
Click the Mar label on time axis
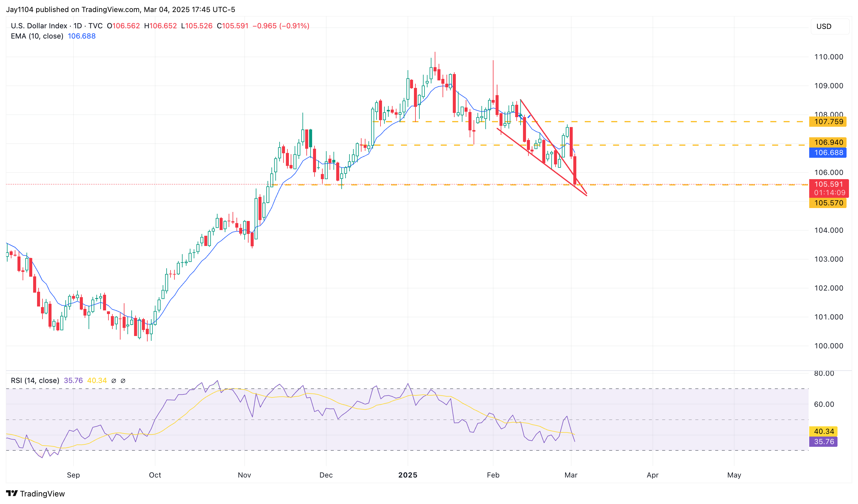click(x=571, y=475)
